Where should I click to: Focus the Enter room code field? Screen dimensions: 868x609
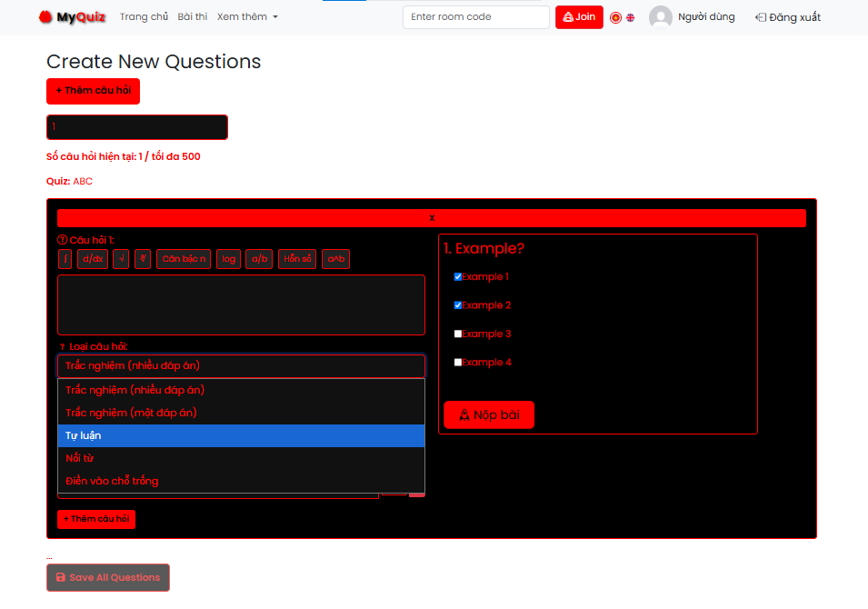[475, 17]
